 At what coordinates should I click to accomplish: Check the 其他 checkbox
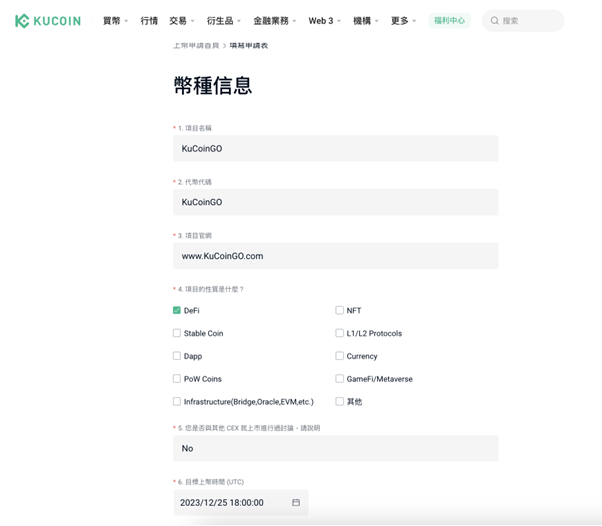pyautogui.click(x=339, y=402)
